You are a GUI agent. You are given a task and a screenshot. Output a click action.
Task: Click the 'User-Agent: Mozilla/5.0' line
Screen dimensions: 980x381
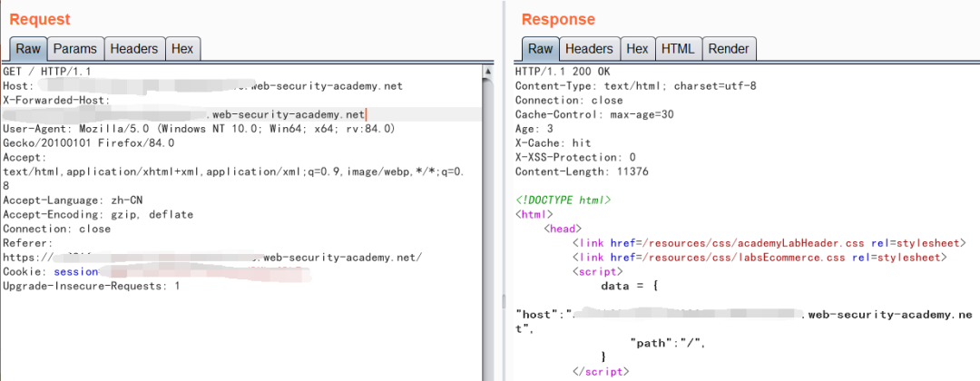pos(200,129)
